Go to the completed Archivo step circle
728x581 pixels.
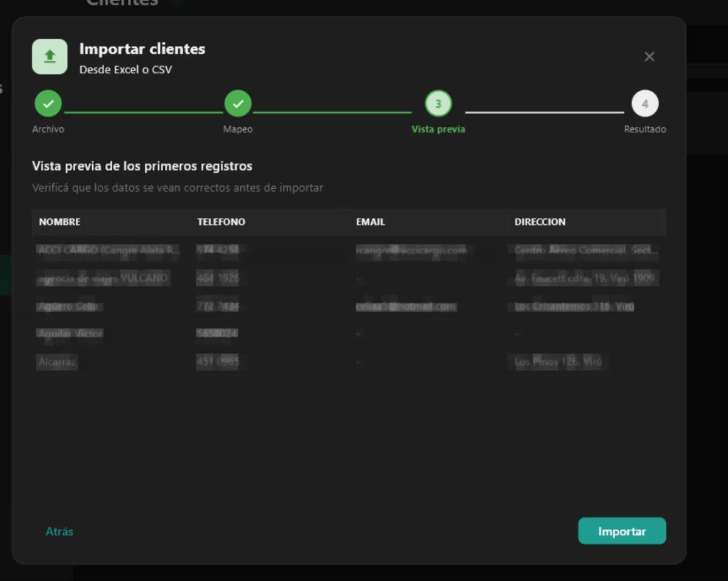tap(48, 104)
